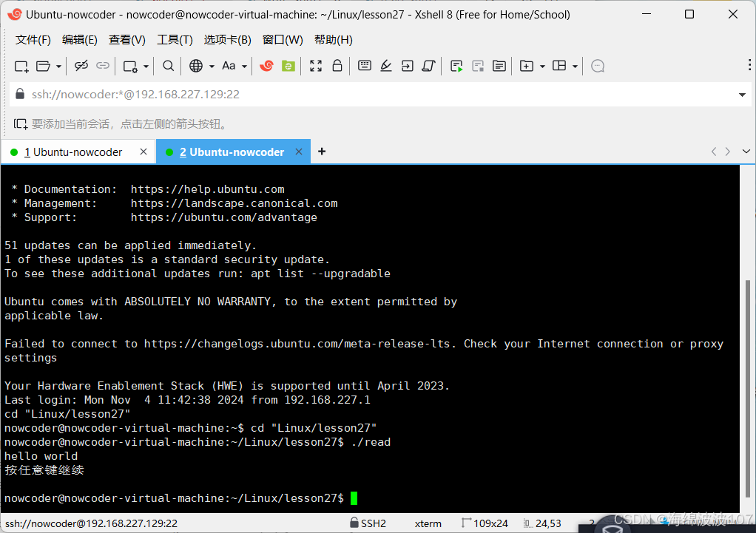
Task: Click the grayed stop logging icon
Action: (478, 66)
